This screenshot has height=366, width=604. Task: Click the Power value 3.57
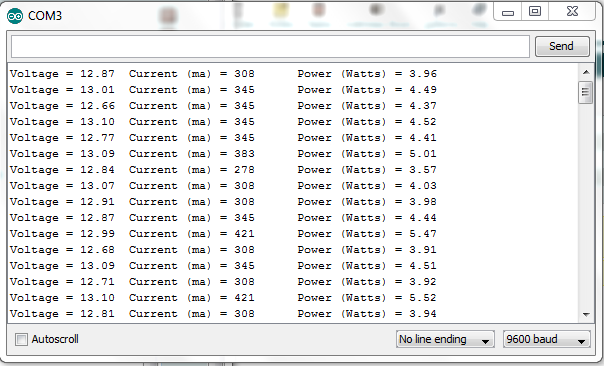pyautogui.click(x=423, y=170)
